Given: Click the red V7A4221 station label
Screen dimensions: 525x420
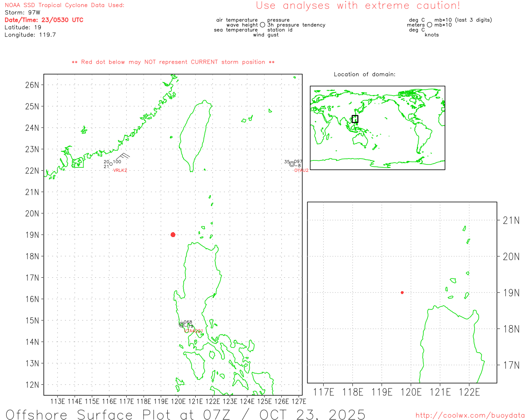Looking at the screenshot, I should pyautogui.click(x=194, y=331).
